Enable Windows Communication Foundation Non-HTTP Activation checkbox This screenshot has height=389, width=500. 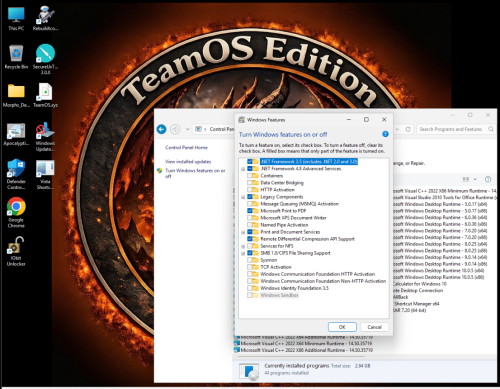[x=250, y=281]
